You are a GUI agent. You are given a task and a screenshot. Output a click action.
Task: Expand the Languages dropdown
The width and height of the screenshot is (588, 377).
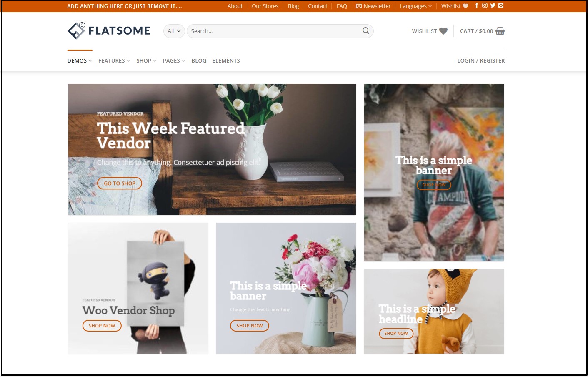coord(416,6)
